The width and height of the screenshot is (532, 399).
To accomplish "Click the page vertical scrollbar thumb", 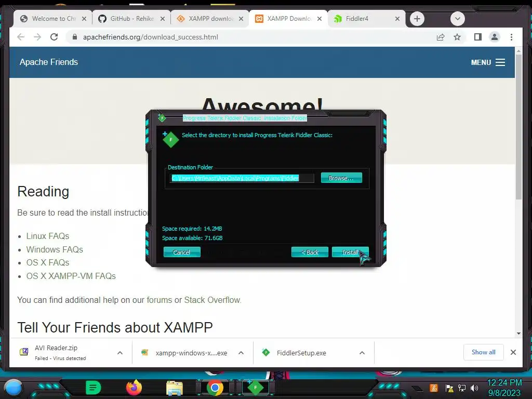I will 518,127.
